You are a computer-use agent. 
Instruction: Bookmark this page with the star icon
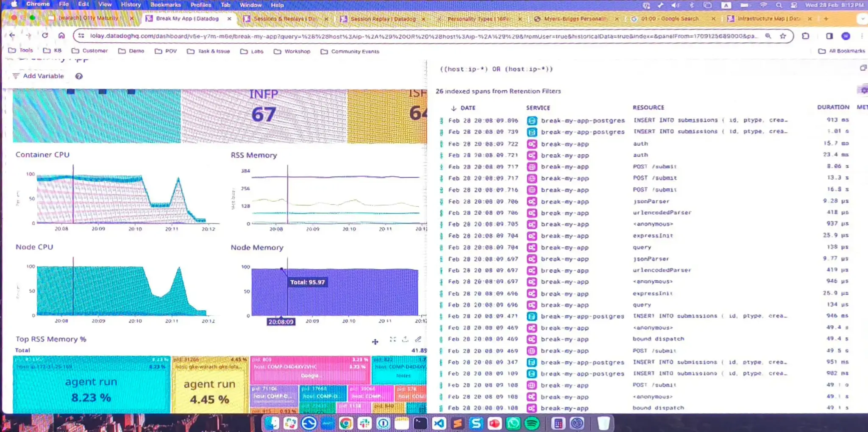(x=783, y=36)
